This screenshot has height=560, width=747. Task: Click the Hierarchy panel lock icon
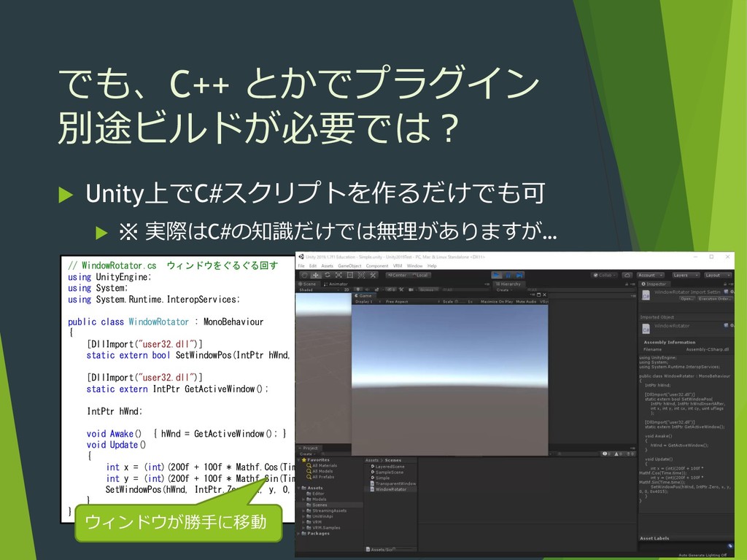pos(627,284)
